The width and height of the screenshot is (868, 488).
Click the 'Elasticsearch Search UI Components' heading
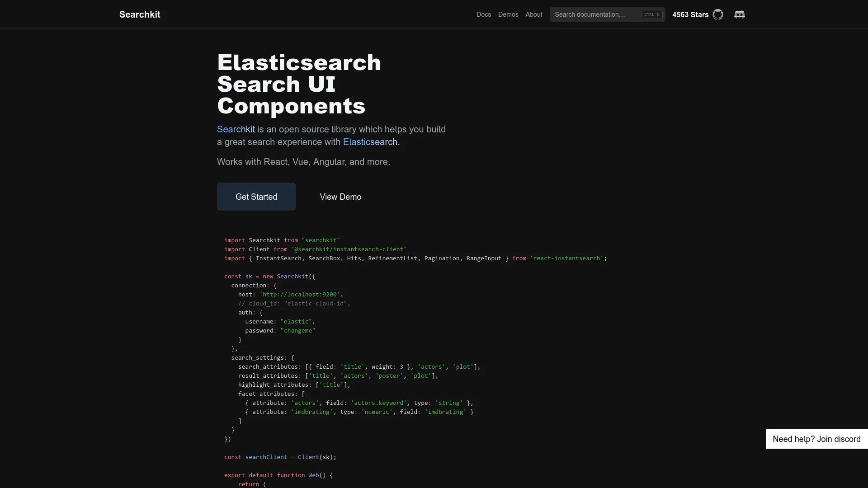coord(299,84)
